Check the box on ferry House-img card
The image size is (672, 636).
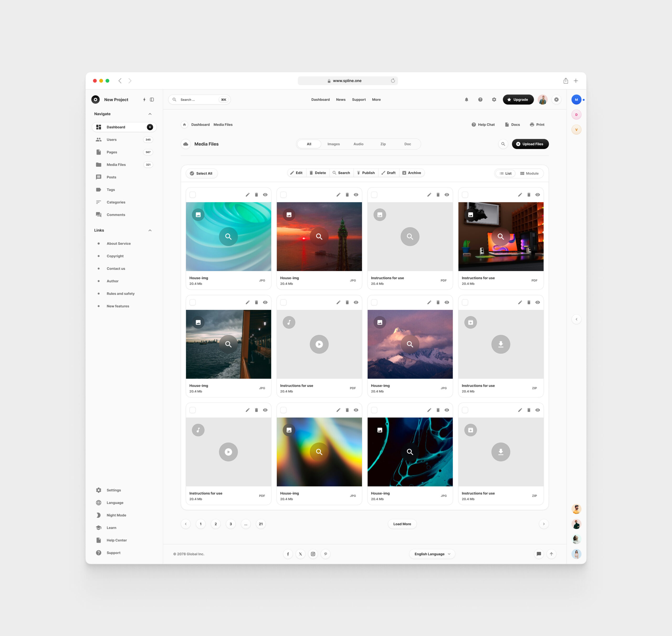193,303
